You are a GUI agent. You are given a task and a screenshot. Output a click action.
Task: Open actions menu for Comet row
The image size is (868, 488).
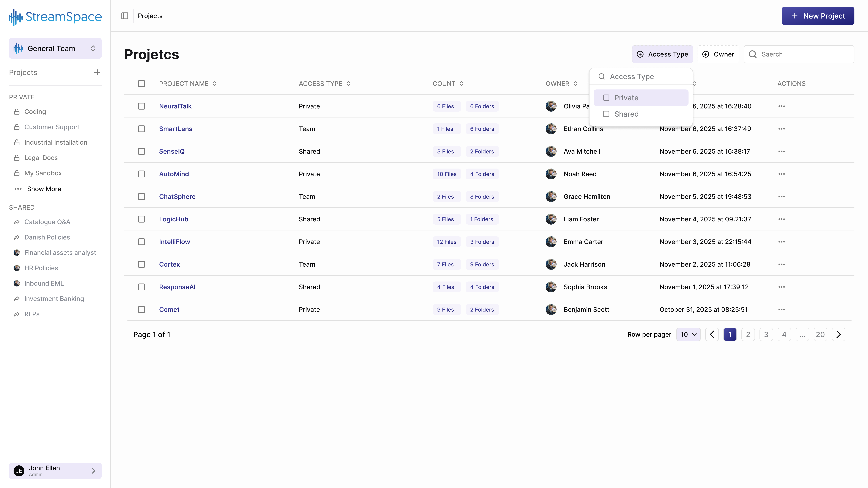point(781,309)
